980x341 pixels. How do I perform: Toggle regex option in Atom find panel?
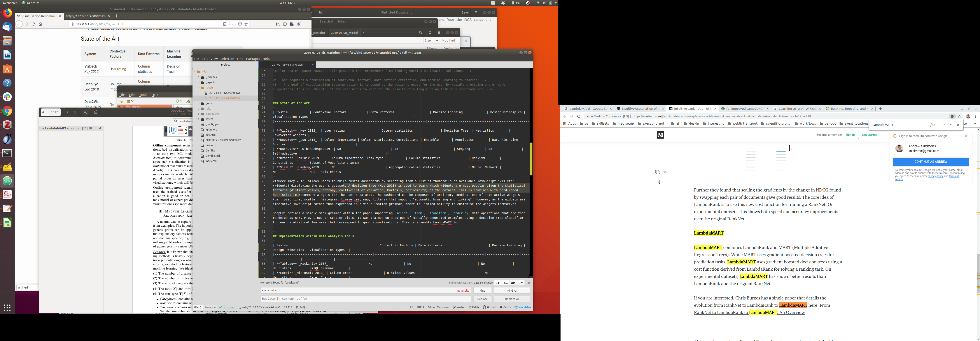pyautogui.click(x=498, y=283)
